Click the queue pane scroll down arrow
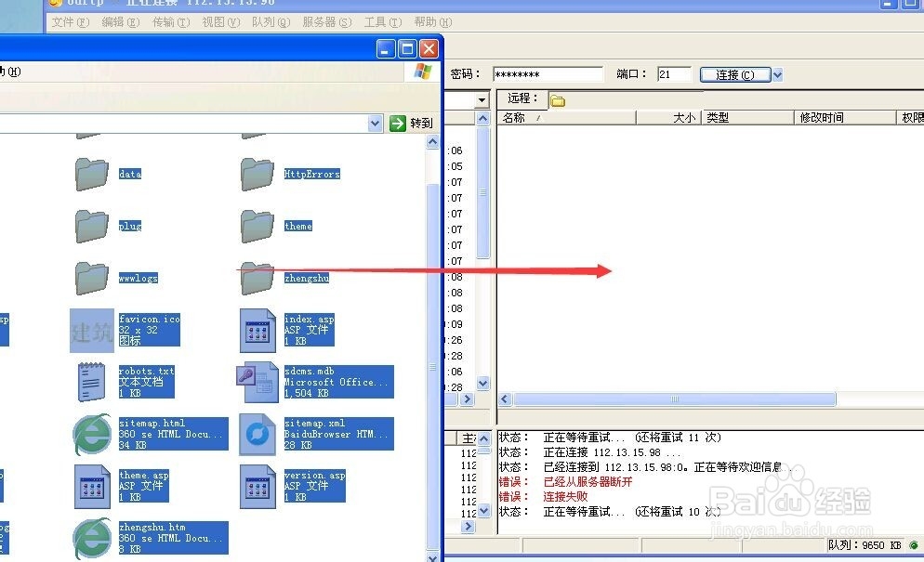The height and width of the screenshot is (562, 924). [483, 511]
